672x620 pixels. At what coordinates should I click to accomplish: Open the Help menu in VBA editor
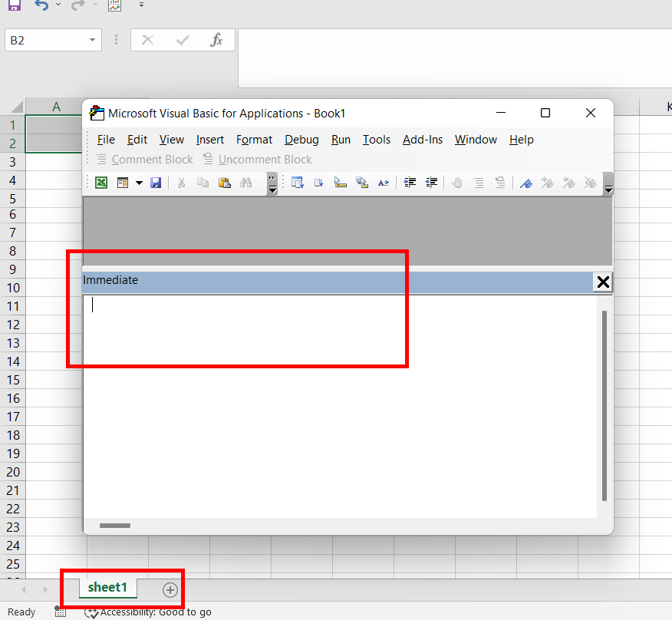[521, 140]
